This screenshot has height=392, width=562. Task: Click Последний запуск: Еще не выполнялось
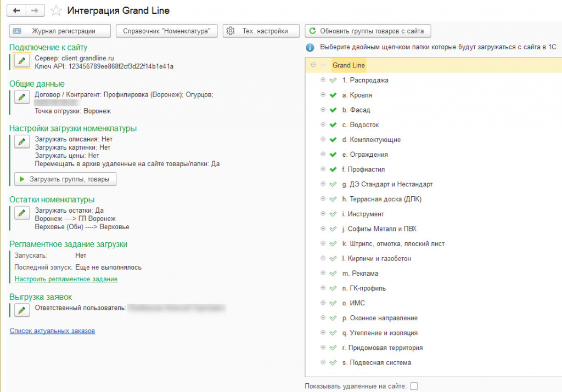tap(78, 268)
